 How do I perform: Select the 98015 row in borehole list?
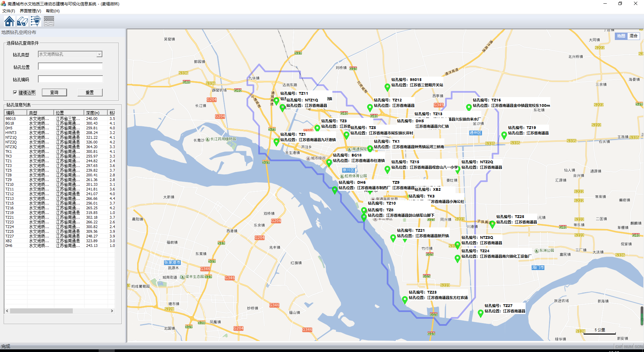(60, 119)
